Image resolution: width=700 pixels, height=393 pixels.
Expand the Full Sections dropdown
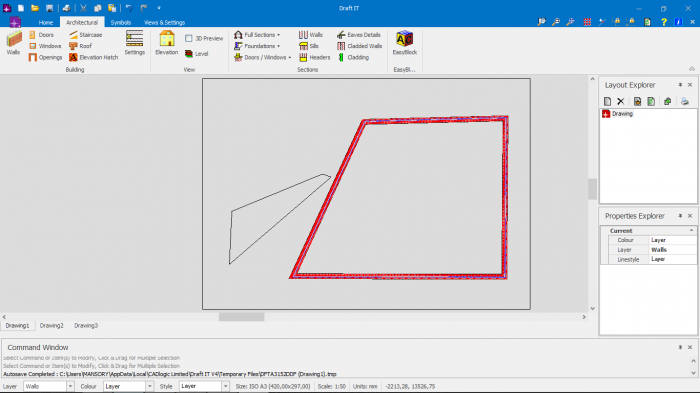click(x=257, y=34)
